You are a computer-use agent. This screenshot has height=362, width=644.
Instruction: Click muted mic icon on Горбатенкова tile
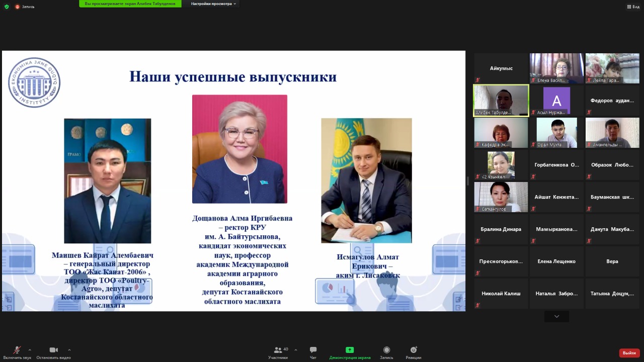(533, 176)
